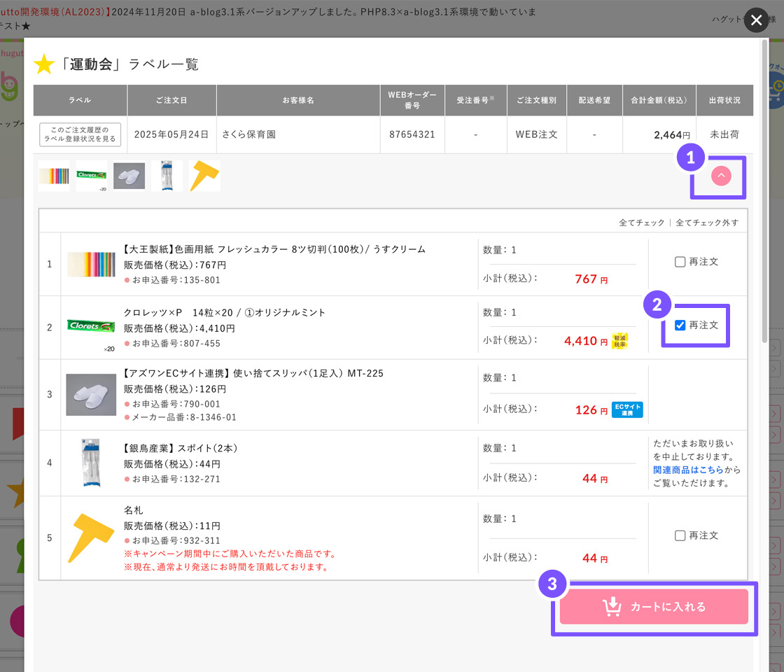This screenshot has height=672, width=784.
Task: Click 全てチェック外す to deselect all
Action: tap(706, 223)
